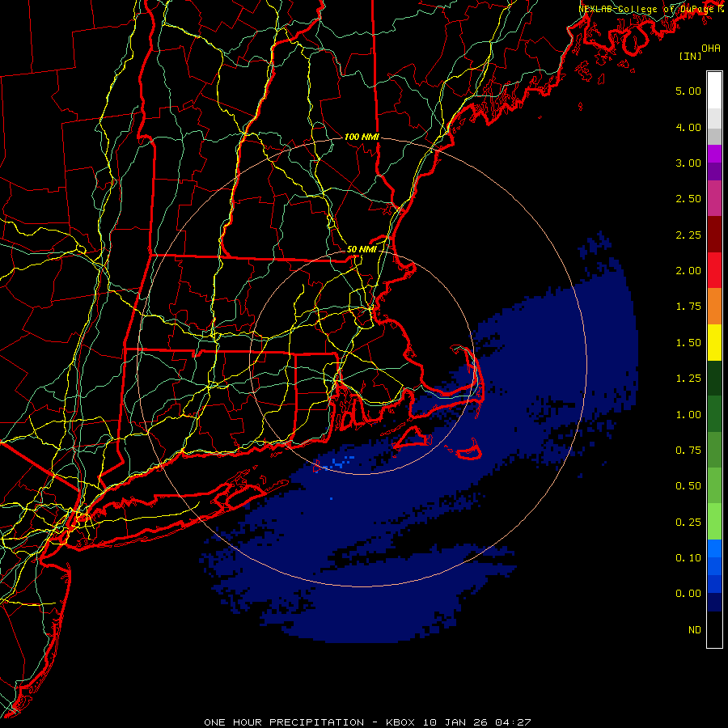This screenshot has height=728, width=728.
Task: Select the 0.10 legend value text
Action: pyautogui.click(x=688, y=558)
